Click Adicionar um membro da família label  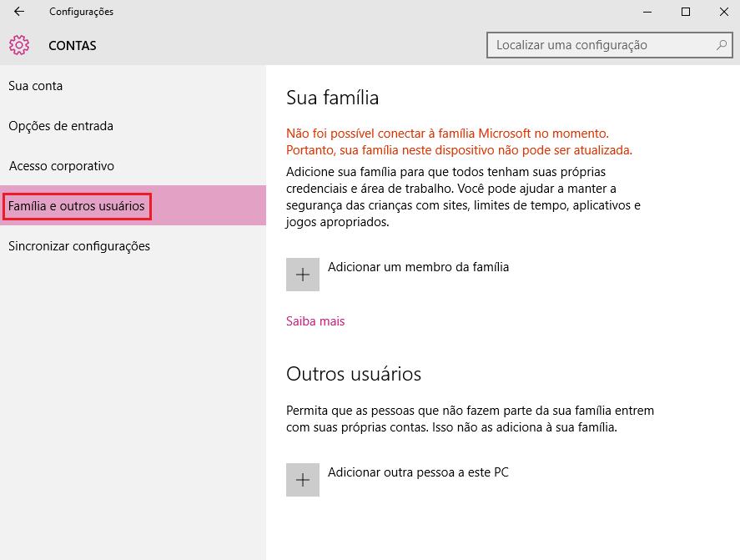[418, 267]
